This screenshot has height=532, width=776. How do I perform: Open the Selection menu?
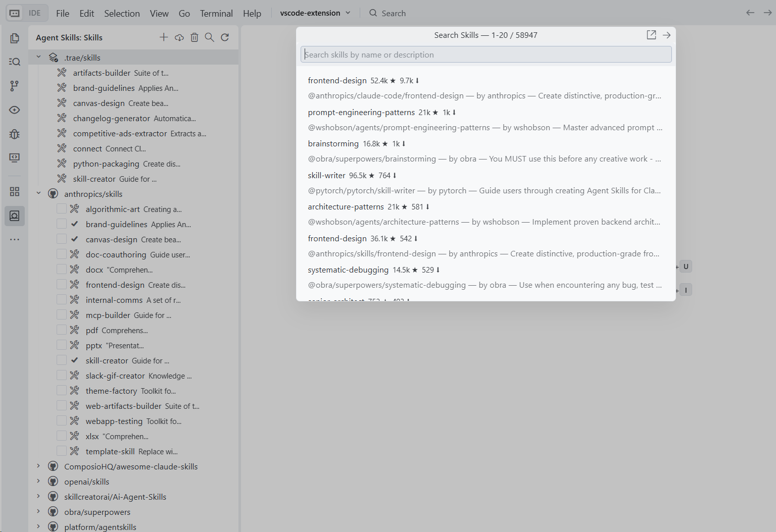[x=122, y=13]
